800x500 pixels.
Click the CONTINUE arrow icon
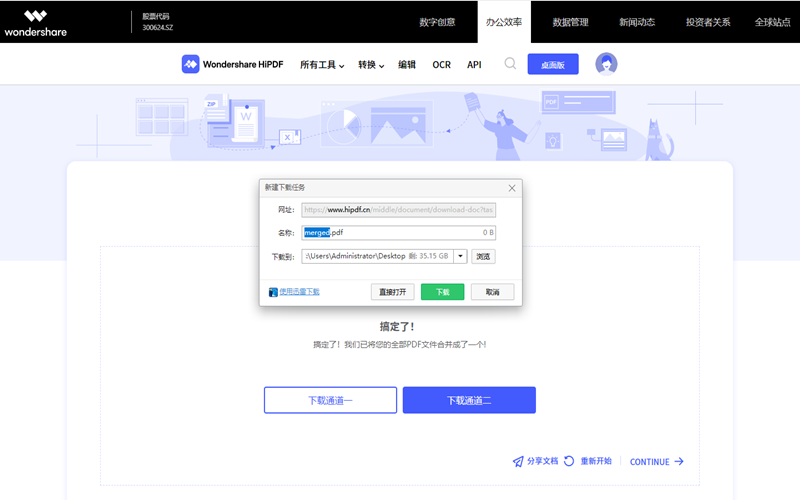tap(679, 461)
